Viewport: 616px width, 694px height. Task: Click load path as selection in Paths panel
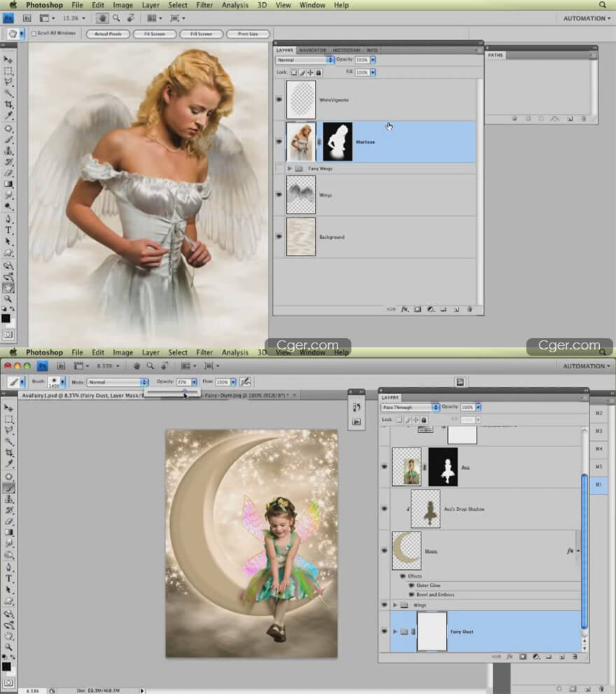point(540,119)
